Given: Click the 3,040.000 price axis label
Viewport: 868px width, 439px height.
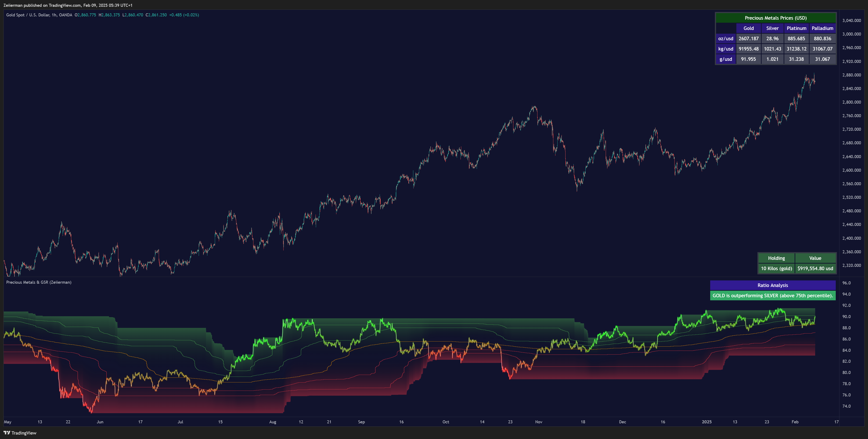Looking at the screenshot, I should [x=851, y=21].
